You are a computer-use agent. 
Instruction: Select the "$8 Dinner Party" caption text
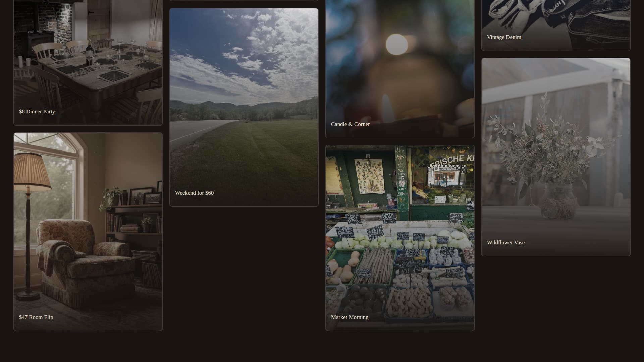[x=37, y=111]
